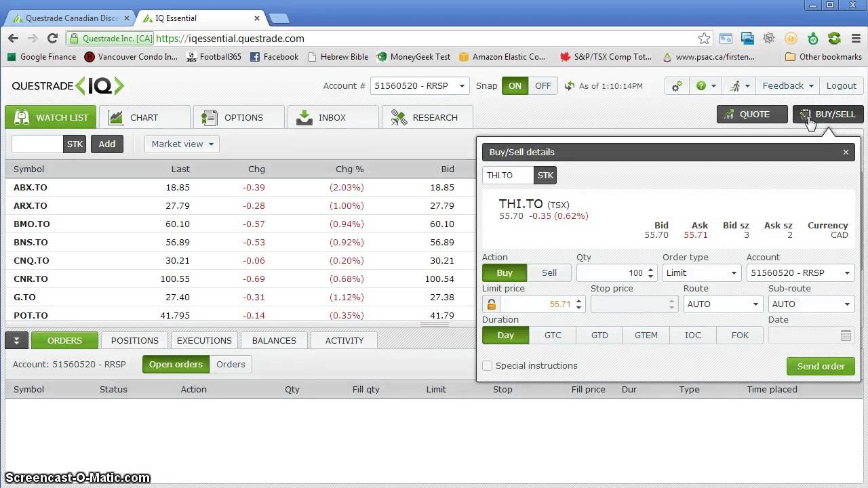This screenshot has height=488, width=868.
Task: Select the Buy action
Action: [505, 273]
